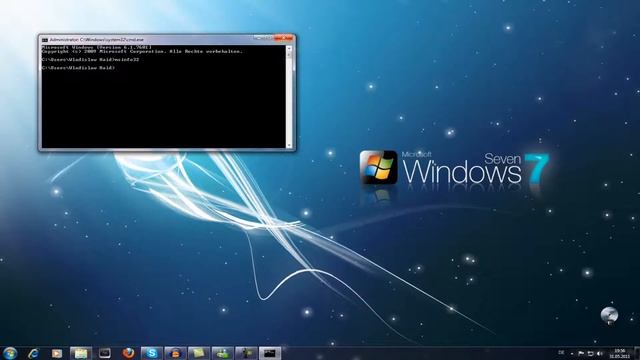
Task: Click the cmd scrollbar down arrow
Action: [289, 145]
